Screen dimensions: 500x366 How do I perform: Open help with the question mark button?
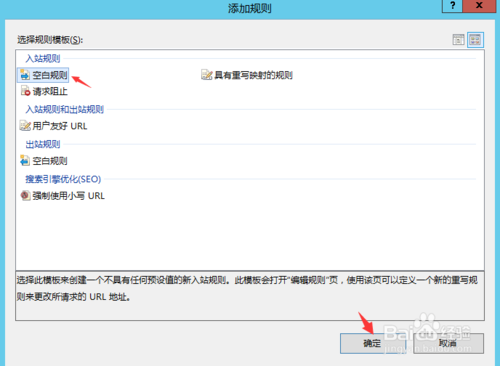pos(452,6)
